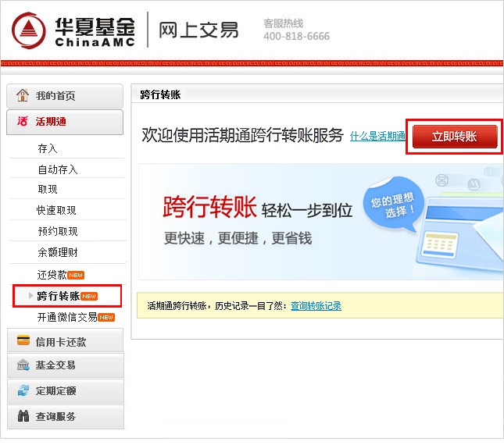Click the blue refresh arrows icon beside 定期定额
Screen dimensions: 504x445
[23, 390]
